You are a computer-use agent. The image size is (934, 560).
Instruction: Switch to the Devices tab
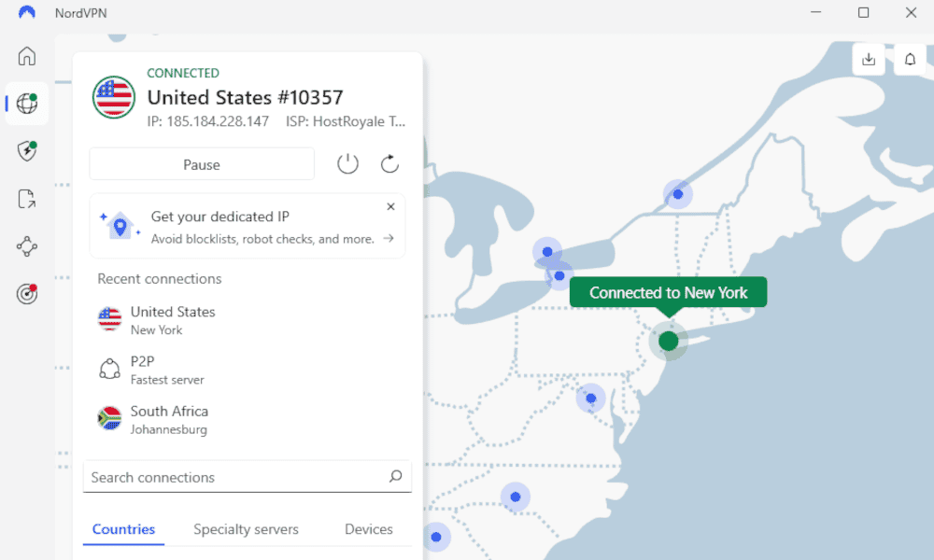369,529
